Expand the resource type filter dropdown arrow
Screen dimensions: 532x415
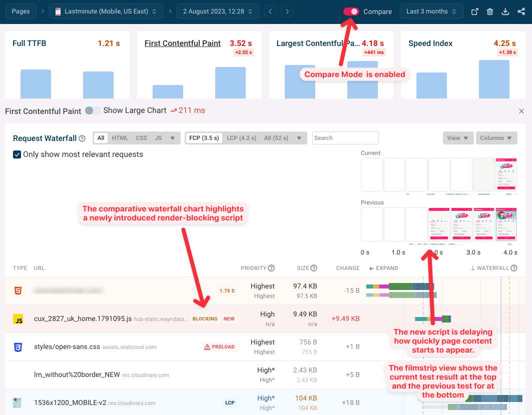[x=172, y=138]
